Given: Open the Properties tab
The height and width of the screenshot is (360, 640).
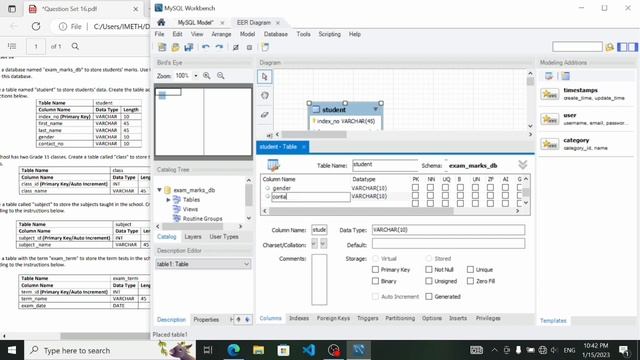Looking at the screenshot, I should coord(206,320).
